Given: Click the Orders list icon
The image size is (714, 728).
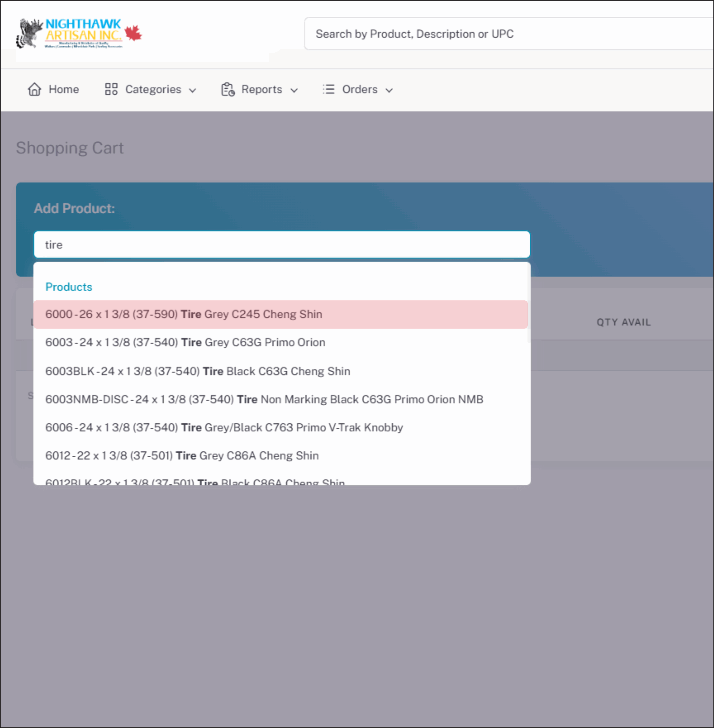Looking at the screenshot, I should pyautogui.click(x=328, y=89).
